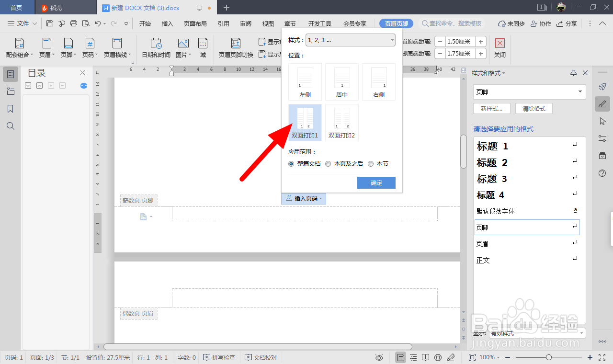Expand the quick access toolbar customize arrow
This screenshot has width=613, height=364.
(x=126, y=23)
